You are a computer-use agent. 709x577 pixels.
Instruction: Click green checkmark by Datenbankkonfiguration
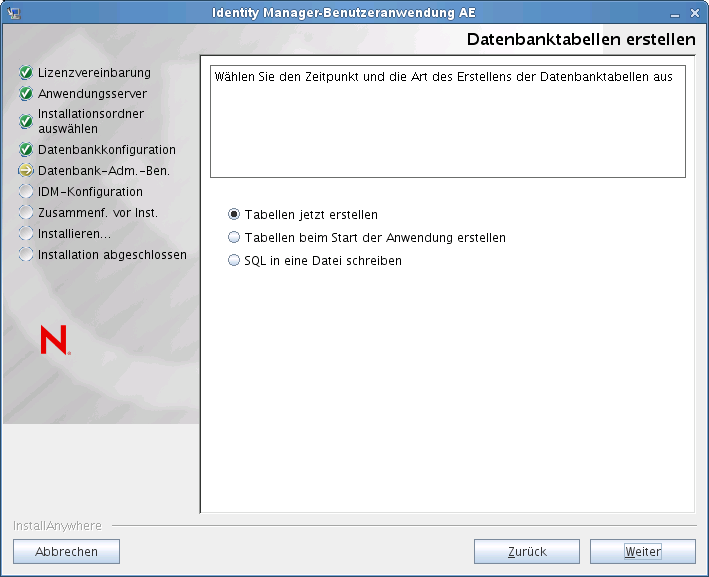[26, 149]
